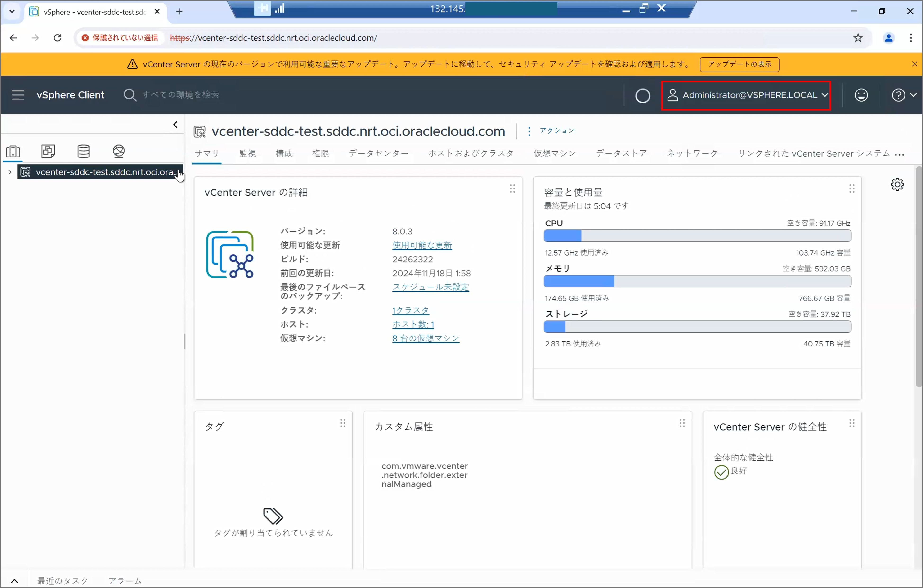The image size is (923, 588).
Task: Bookmark this page with star icon
Action: 858,38
